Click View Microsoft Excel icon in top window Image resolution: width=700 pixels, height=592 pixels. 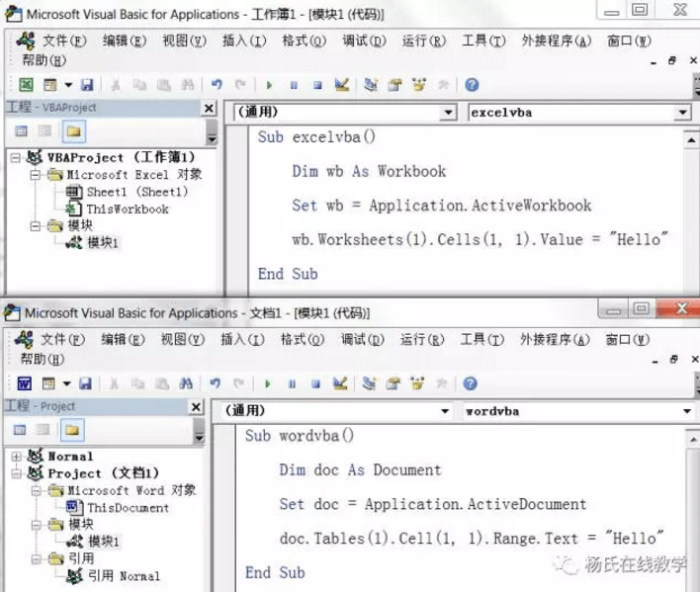pos(26,84)
